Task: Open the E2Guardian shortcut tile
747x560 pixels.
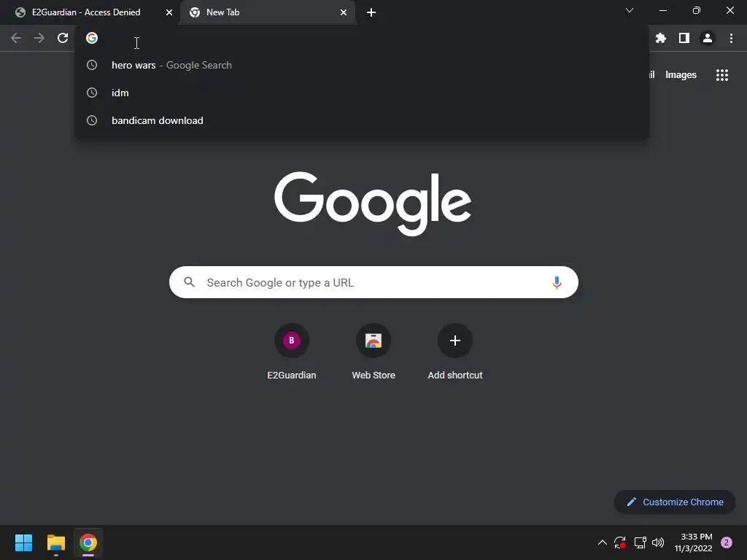Action: coord(292,352)
